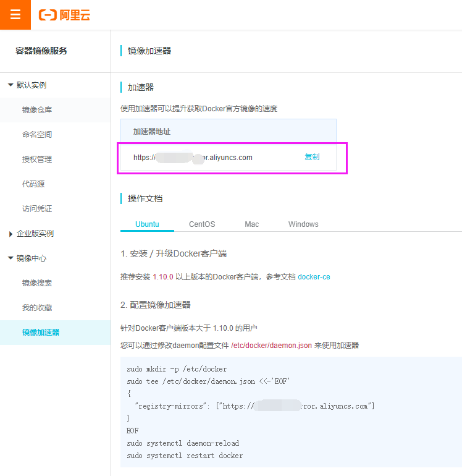The image size is (462, 476).
Task: Click the /etc/docker/daemon.json path text
Action: click(x=272, y=346)
